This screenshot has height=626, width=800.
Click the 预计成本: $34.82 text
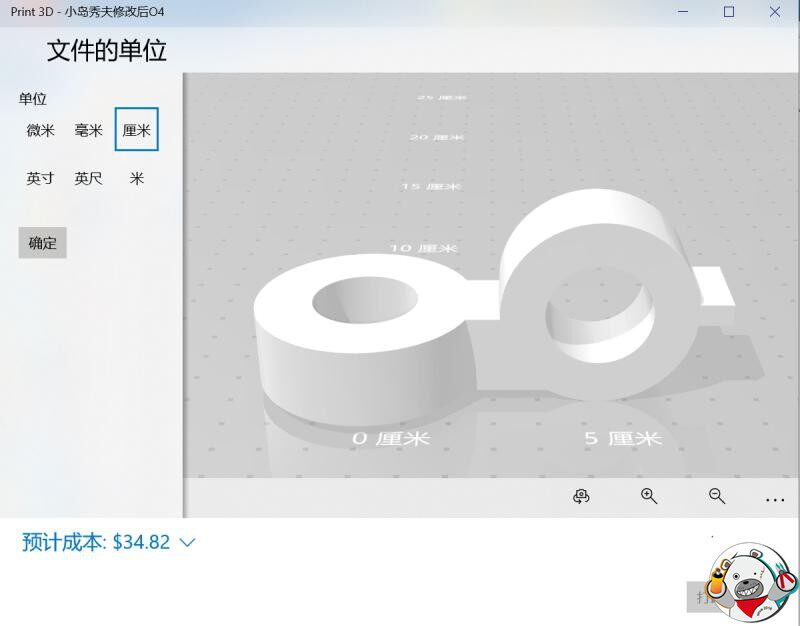click(x=96, y=542)
